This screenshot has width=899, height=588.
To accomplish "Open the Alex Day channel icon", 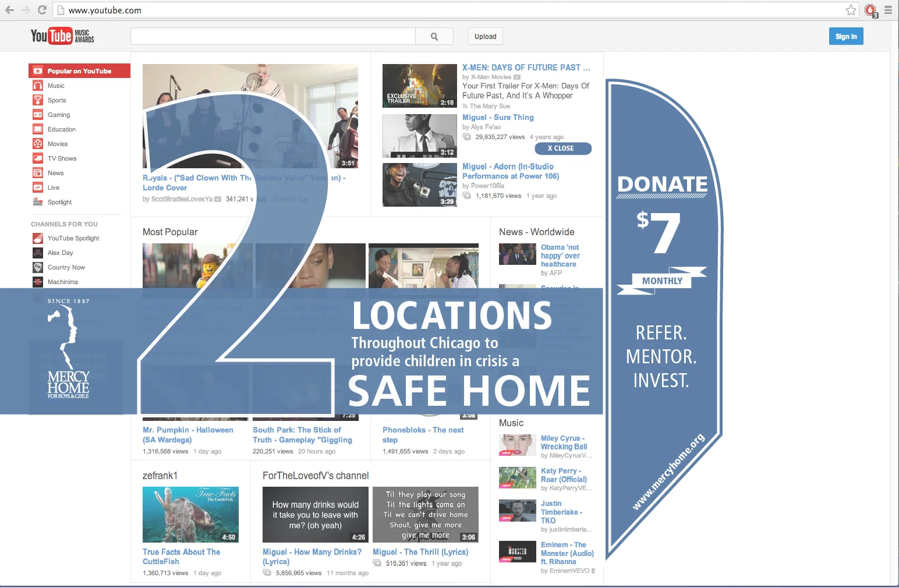I will coord(38,253).
